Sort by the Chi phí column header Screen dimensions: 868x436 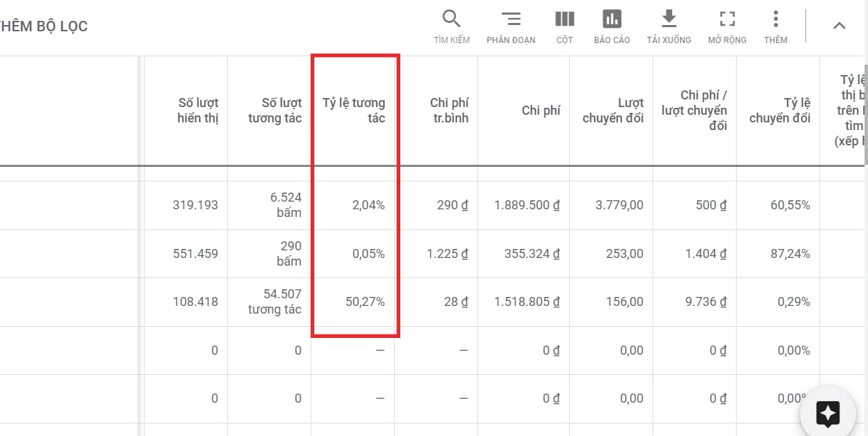541,111
